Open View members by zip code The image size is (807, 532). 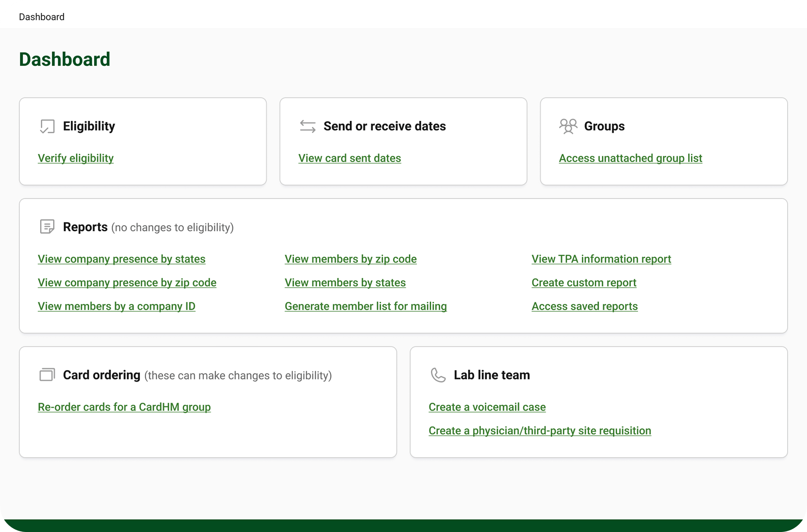pos(350,259)
